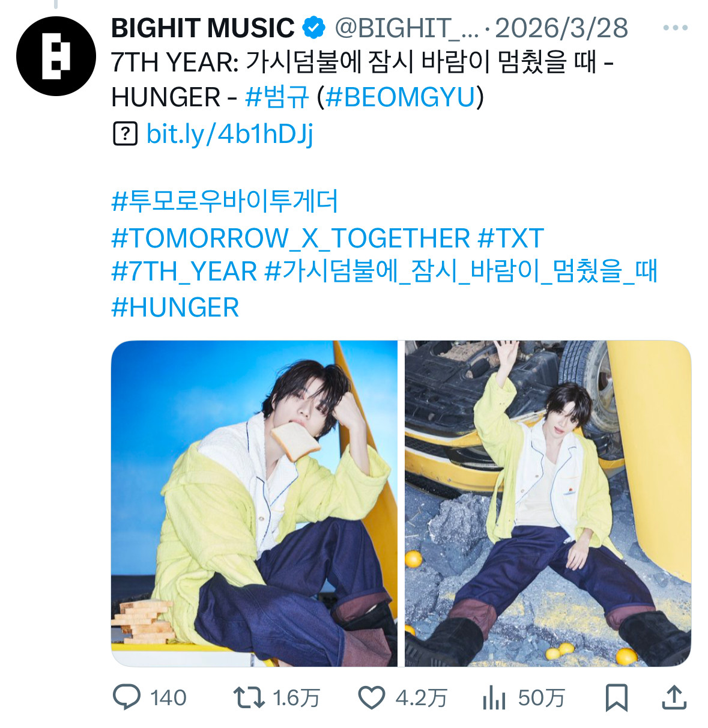Open the #7TH_YEAR hashtag

click(x=184, y=271)
